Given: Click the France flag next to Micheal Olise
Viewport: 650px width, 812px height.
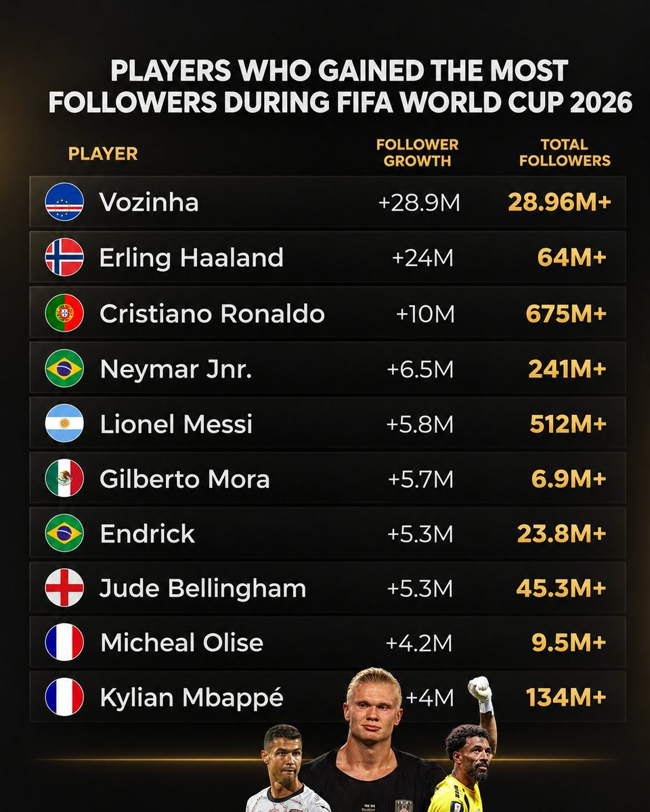Looking at the screenshot, I should tap(64, 642).
